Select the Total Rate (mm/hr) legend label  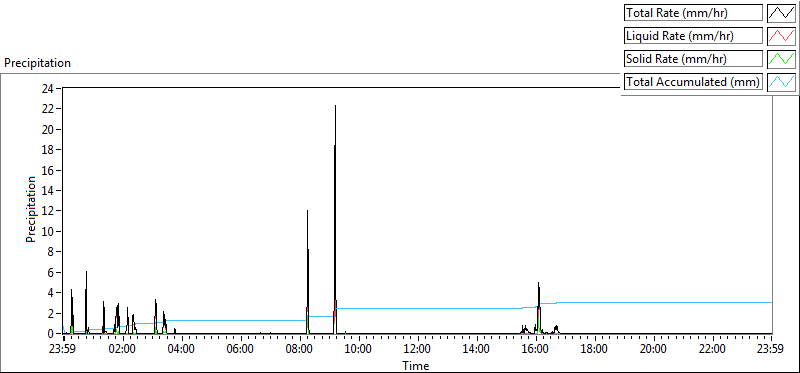pyautogui.click(x=693, y=13)
